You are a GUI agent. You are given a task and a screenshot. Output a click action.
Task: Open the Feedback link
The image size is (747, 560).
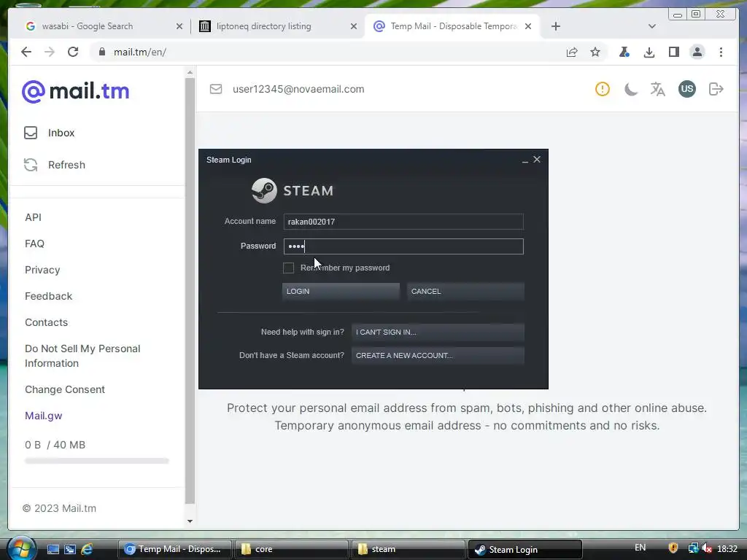pyautogui.click(x=49, y=296)
